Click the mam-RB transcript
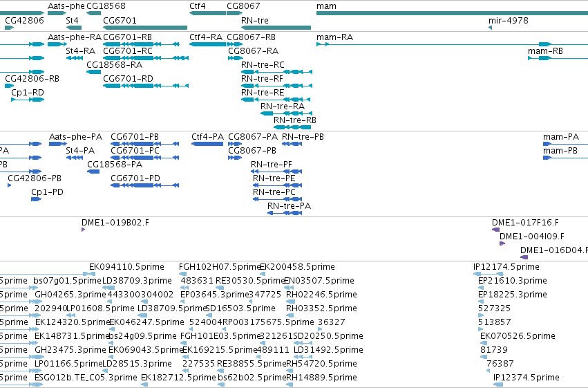This screenshot has height=388, width=588. pyautogui.click(x=558, y=58)
